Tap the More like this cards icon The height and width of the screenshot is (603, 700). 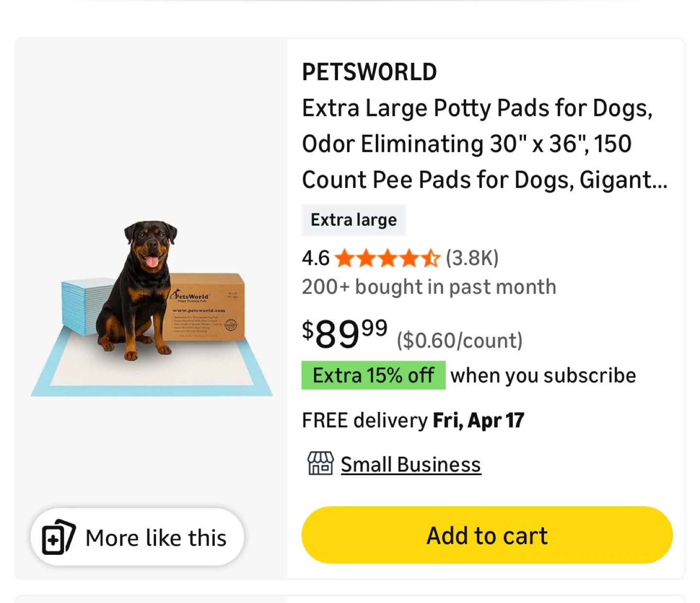58,537
